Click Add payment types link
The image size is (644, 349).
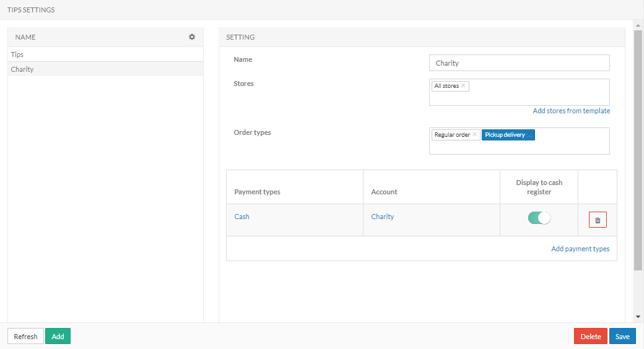[x=580, y=249]
